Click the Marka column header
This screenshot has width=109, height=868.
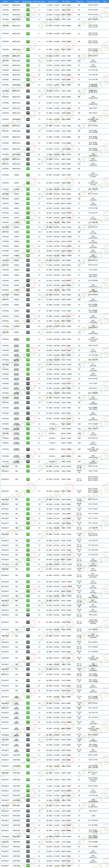(5, 1)
